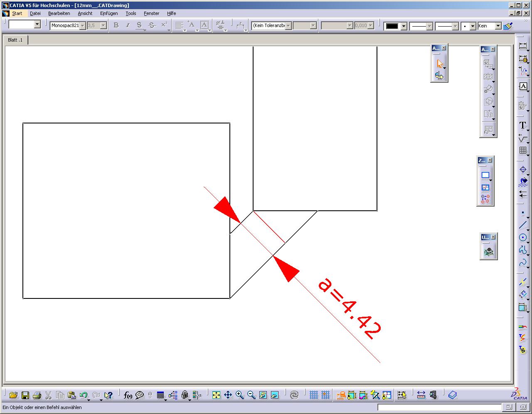Select the Spline curve tool
The image size is (532, 414).
[523, 262]
